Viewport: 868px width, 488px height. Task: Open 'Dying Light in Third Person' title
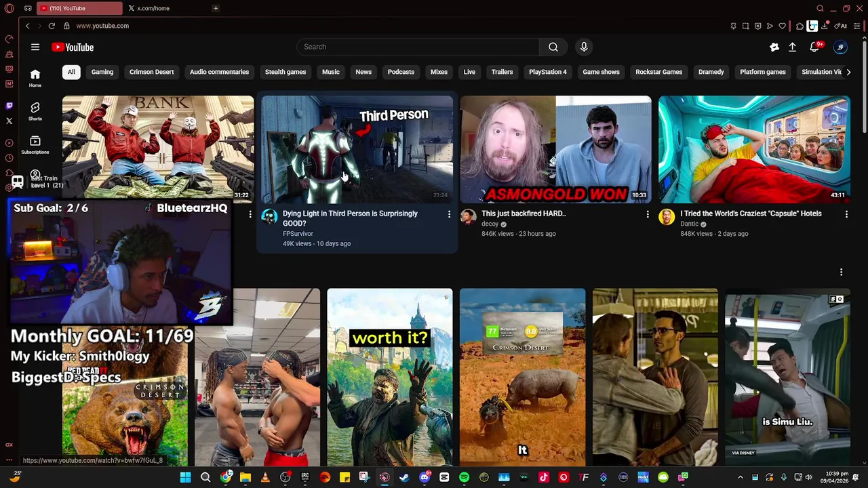350,218
